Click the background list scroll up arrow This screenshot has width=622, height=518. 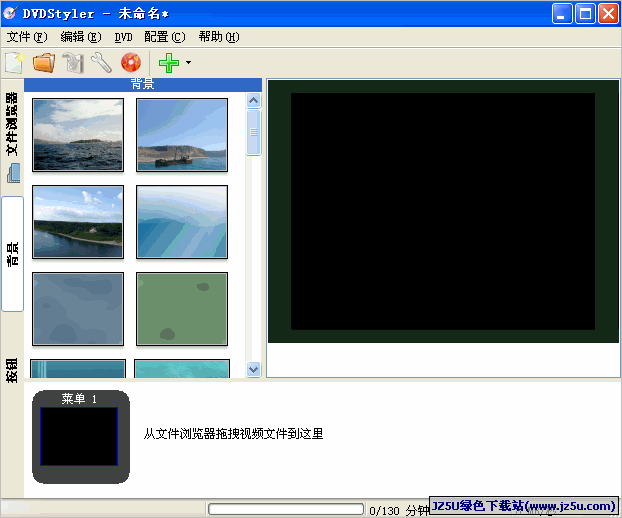point(253,101)
